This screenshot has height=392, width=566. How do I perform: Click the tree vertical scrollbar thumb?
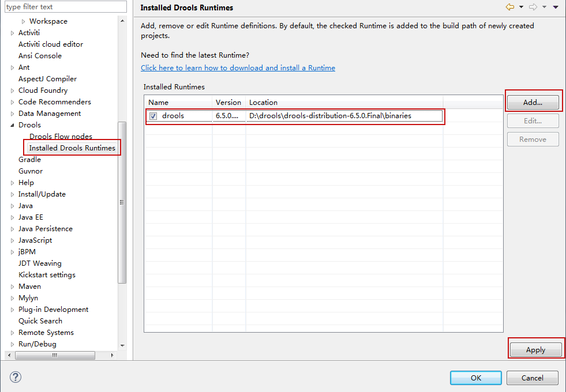tap(122, 202)
